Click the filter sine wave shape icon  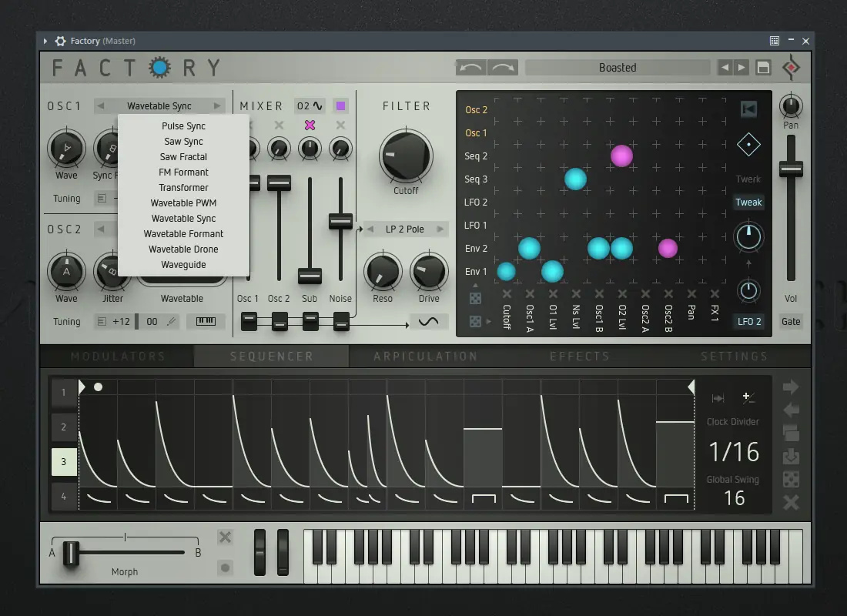tap(428, 322)
